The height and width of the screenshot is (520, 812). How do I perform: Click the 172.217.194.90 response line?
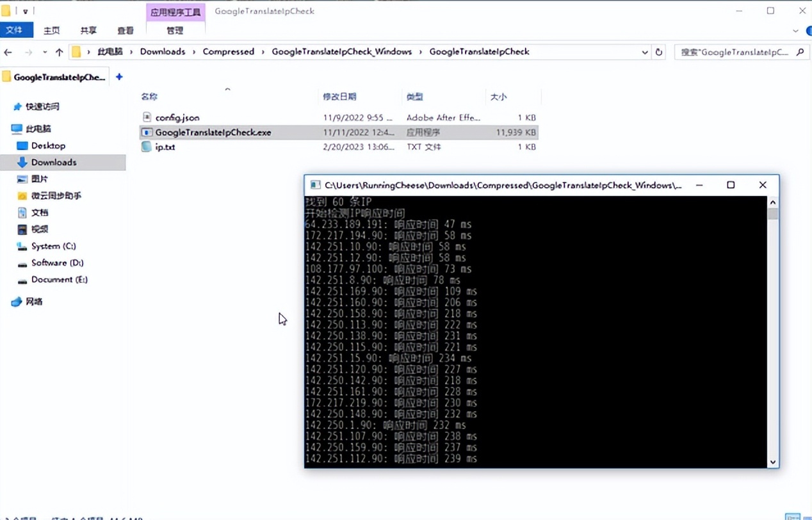point(388,236)
